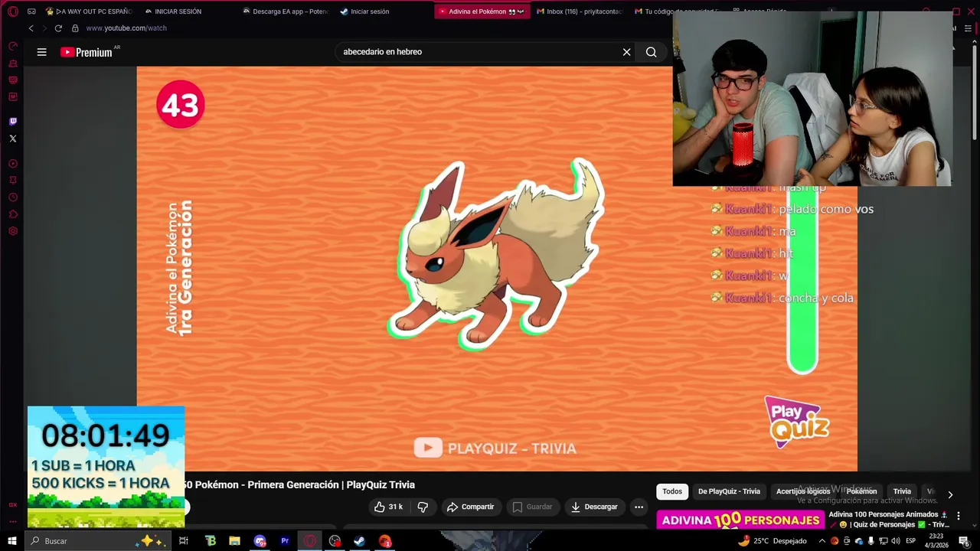Reload the YouTube page

[58, 28]
